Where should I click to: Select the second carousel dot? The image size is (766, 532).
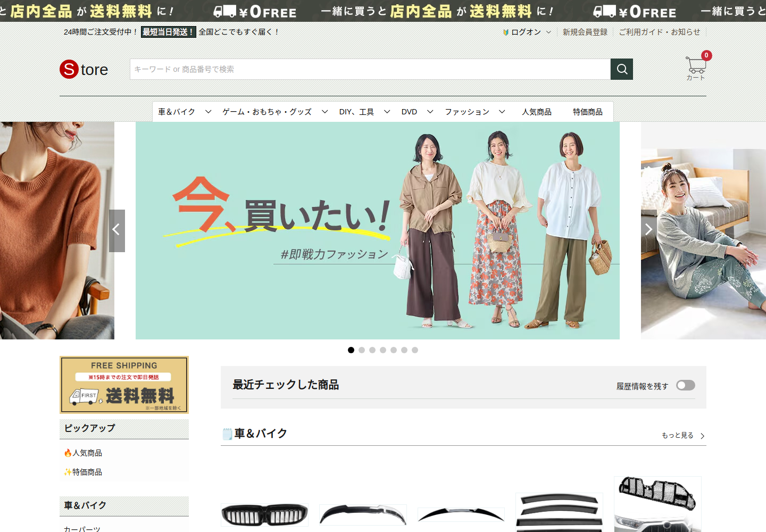point(362,350)
